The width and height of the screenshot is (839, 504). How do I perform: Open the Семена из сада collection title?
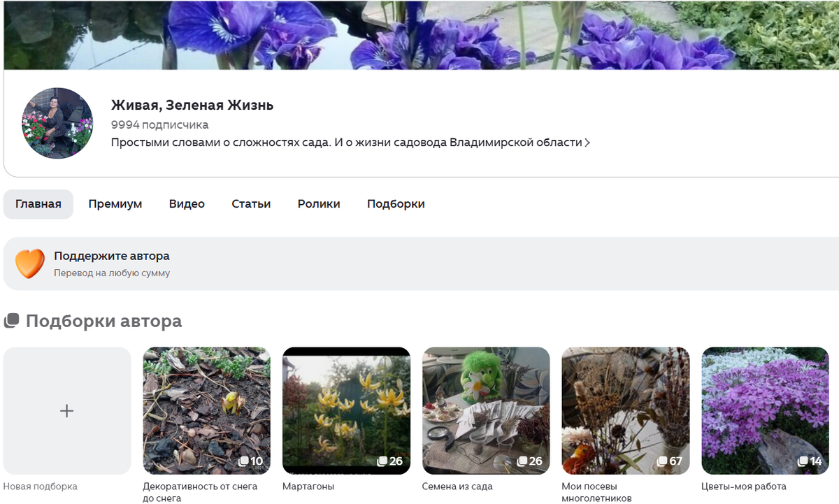tap(457, 487)
